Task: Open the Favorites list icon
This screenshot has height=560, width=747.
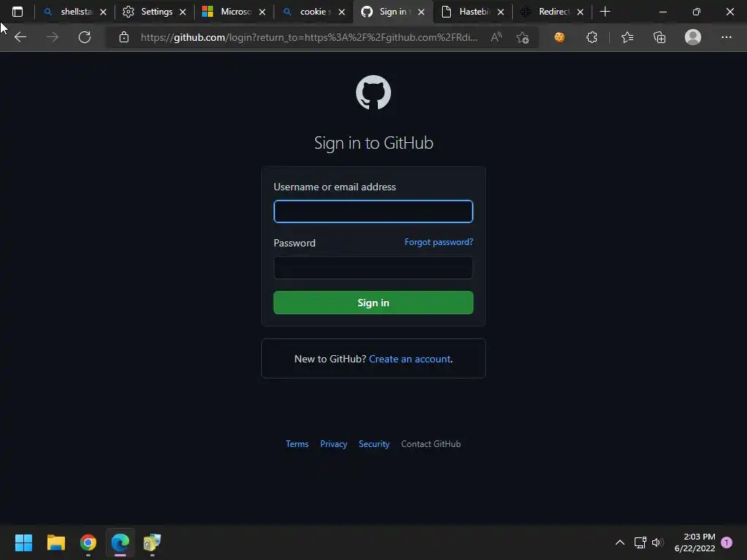Action: [627, 37]
